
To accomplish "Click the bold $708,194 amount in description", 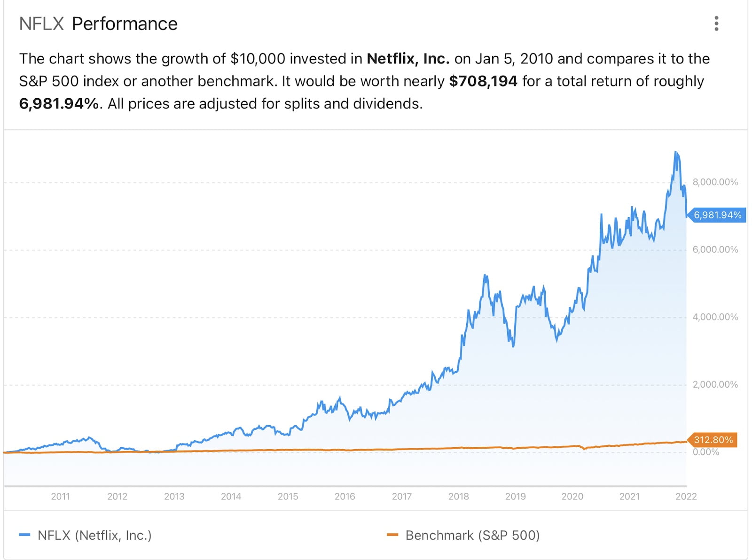I will pos(483,81).
